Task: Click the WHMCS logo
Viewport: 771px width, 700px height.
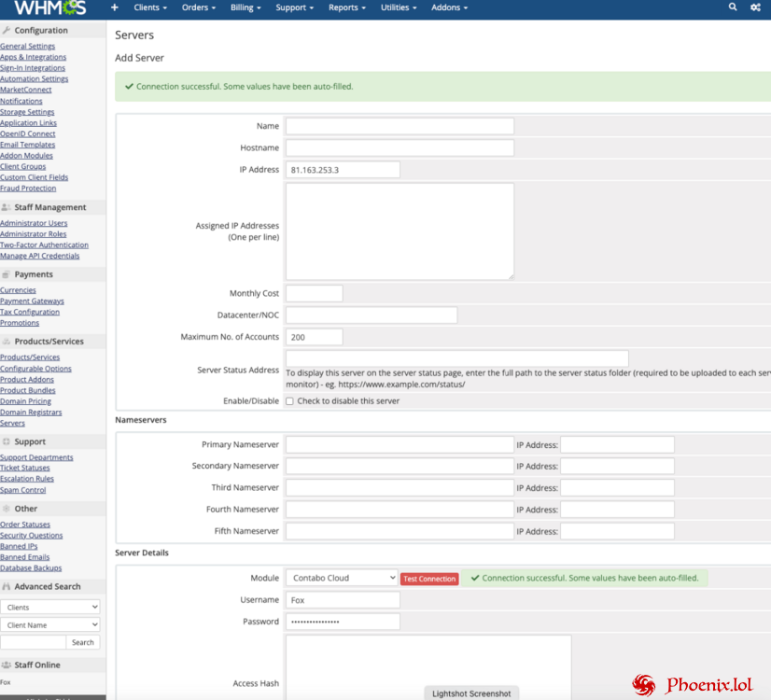Action: (x=49, y=8)
